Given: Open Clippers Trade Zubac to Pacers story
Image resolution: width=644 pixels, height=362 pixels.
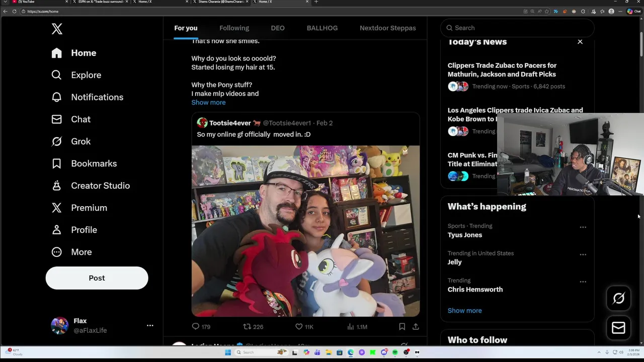Looking at the screenshot, I should click(502, 70).
